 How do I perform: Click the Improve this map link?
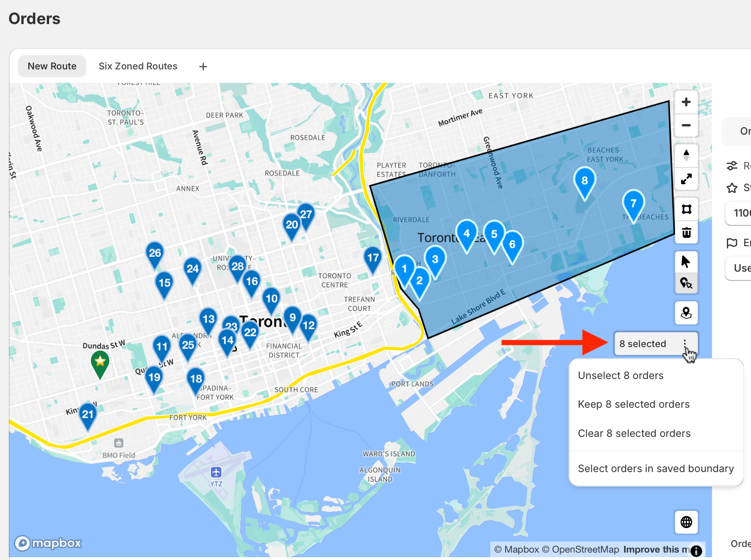[657, 550]
